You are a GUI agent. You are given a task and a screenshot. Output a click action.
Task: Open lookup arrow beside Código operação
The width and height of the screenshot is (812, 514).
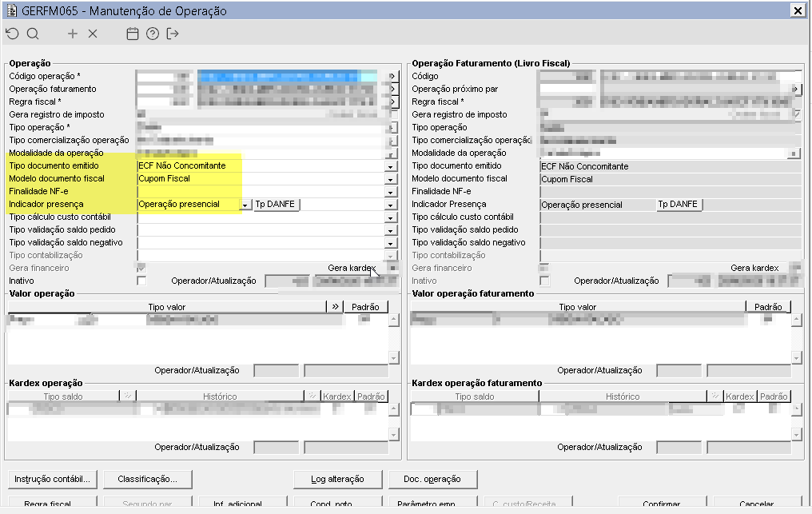click(x=392, y=76)
